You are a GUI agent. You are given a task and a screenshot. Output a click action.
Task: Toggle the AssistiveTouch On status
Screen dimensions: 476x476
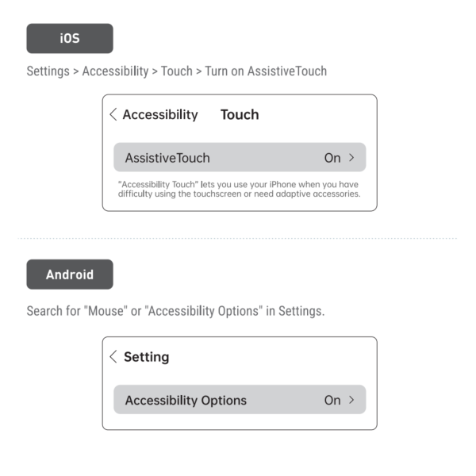[x=332, y=158]
